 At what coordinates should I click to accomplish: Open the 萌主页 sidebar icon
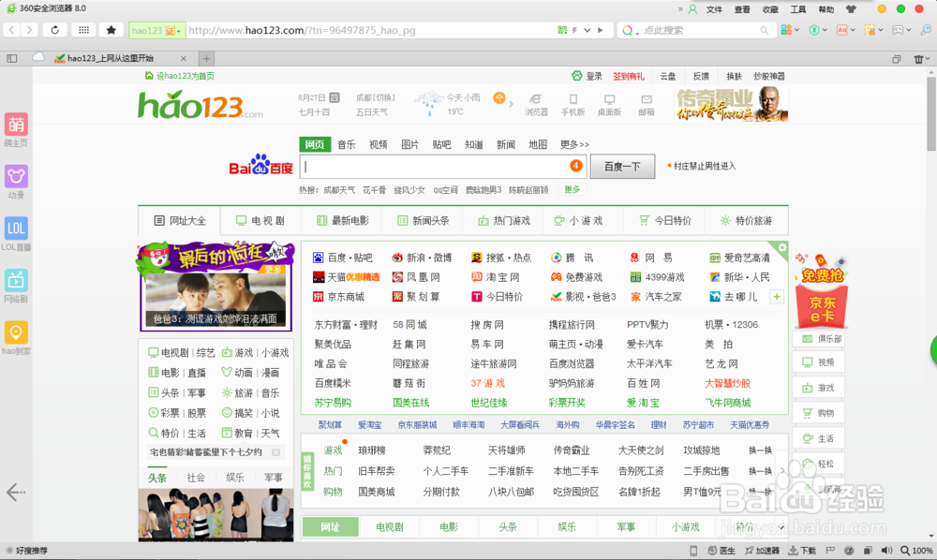[x=16, y=125]
